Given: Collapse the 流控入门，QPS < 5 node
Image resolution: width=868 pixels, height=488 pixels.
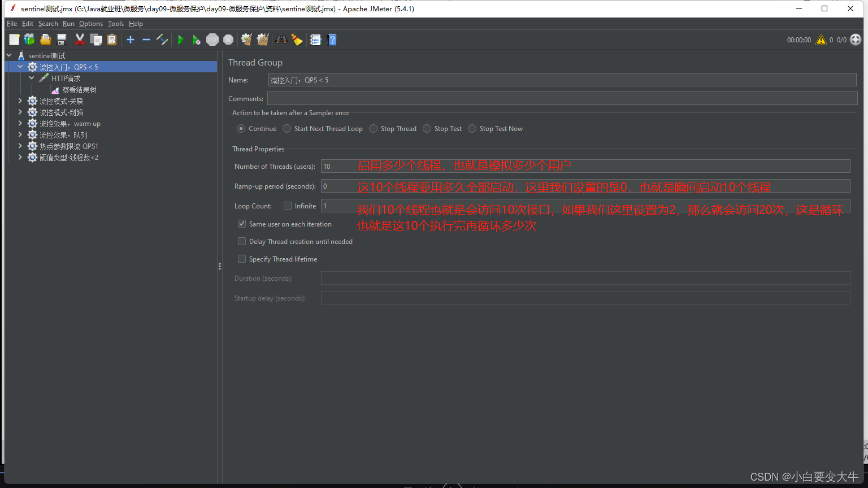Looking at the screenshot, I should point(20,67).
